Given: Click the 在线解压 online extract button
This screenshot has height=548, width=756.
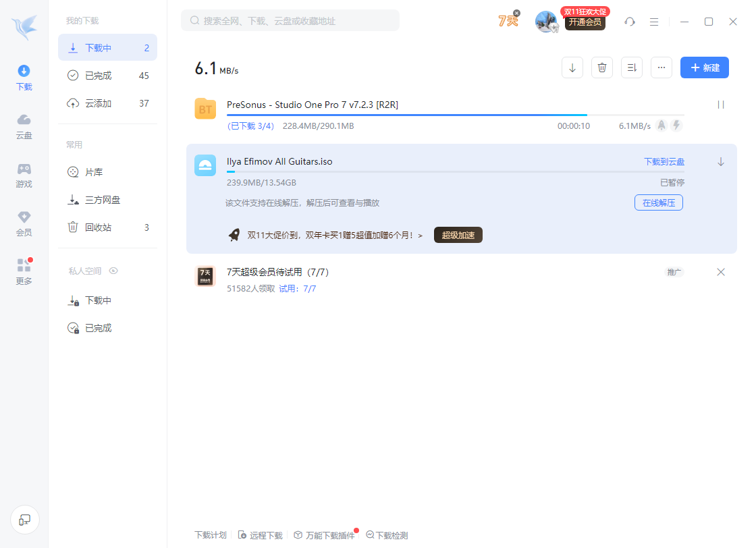Looking at the screenshot, I should click(x=658, y=202).
